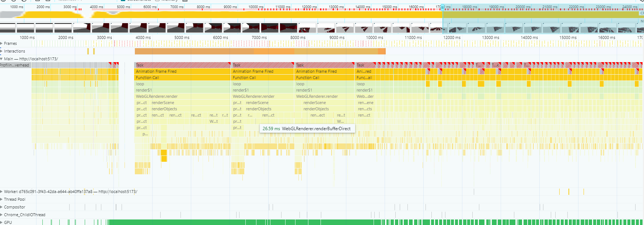Viewport: 644px width, 225px height.
Task: Expand the Worker thread track
Action: click(x=1, y=192)
